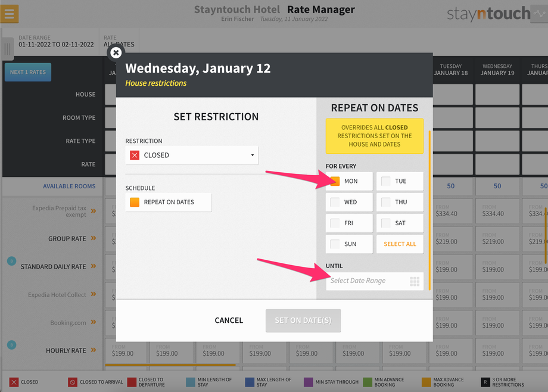The image size is (548, 392).
Task: Click the Closed to Departure legend swatch
Action: click(x=132, y=382)
